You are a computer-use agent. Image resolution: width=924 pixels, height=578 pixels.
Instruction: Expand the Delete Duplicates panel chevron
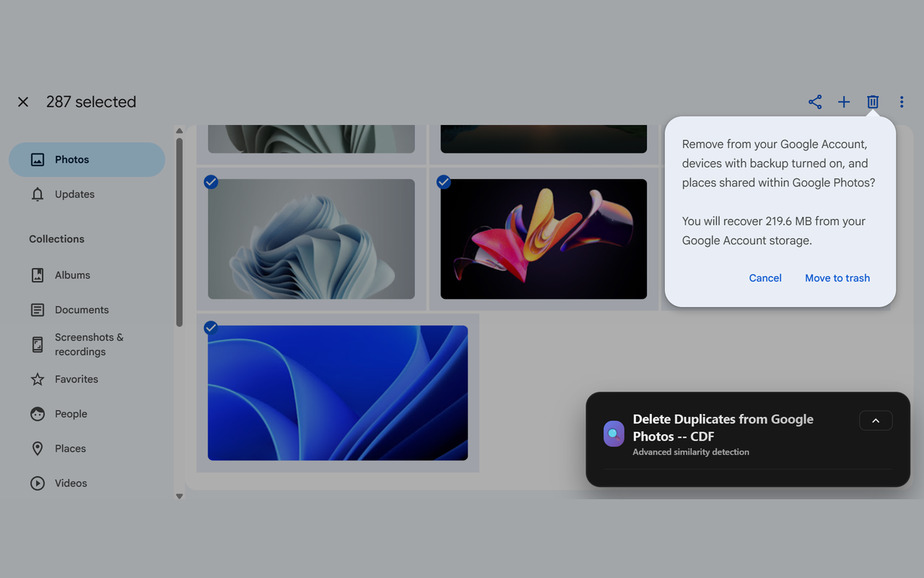pyautogui.click(x=876, y=420)
